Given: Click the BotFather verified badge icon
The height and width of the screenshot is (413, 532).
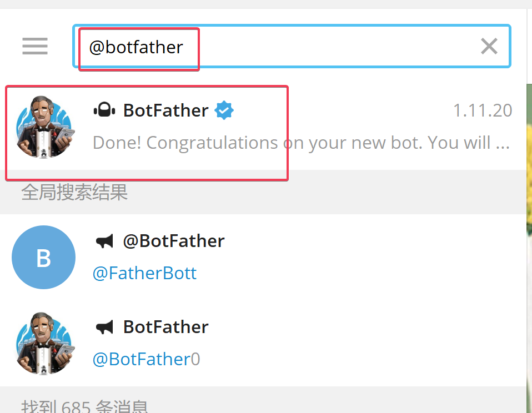Looking at the screenshot, I should [224, 110].
